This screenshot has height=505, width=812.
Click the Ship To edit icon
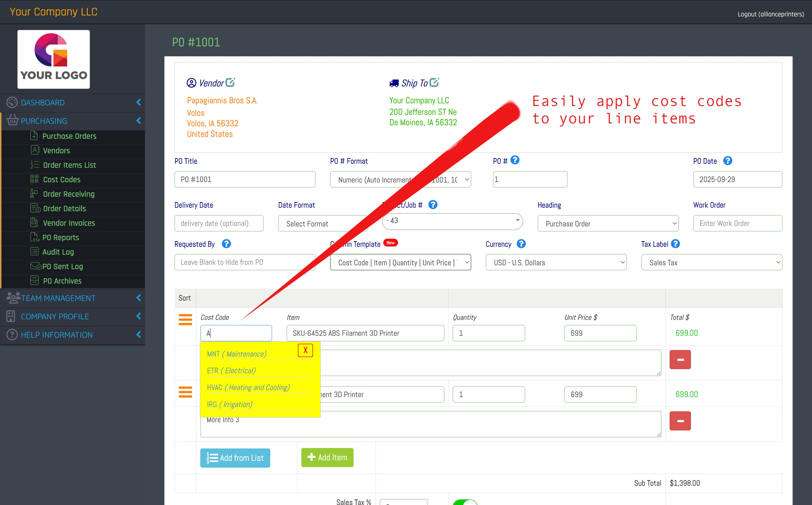pyautogui.click(x=434, y=83)
